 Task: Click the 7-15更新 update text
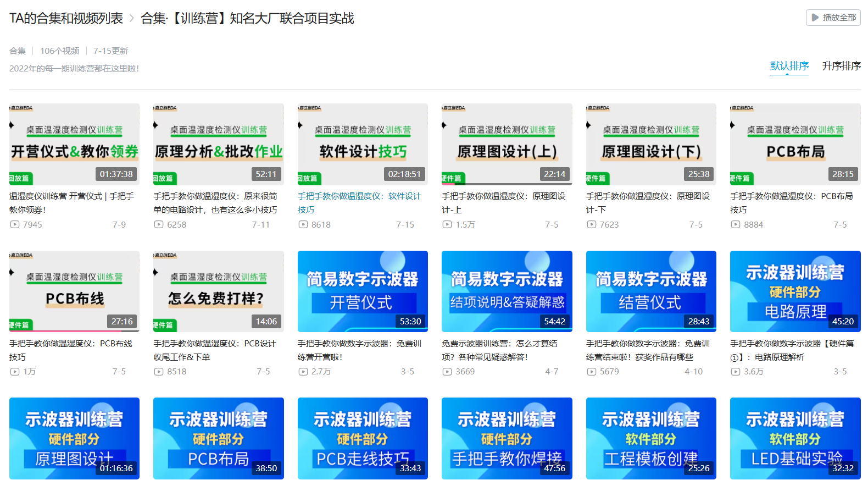[x=110, y=51]
